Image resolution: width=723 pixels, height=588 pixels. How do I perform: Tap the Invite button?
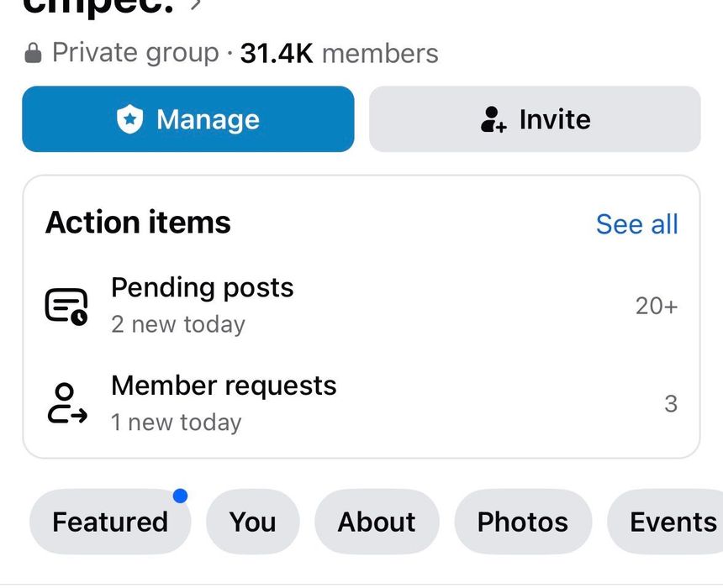(535, 119)
